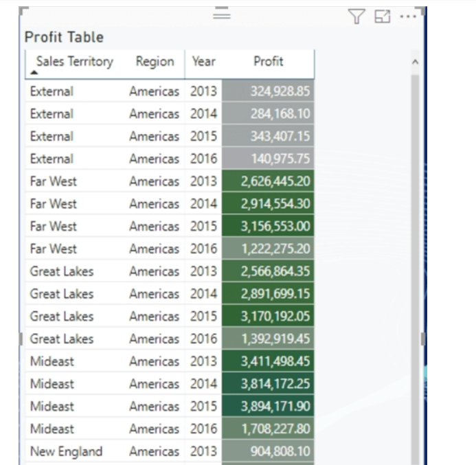
Task: Click Americas in Great Lakes 2014 row
Action: pyautogui.click(x=155, y=293)
